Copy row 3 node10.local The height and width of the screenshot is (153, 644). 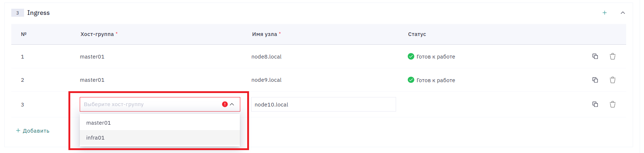pyautogui.click(x=595, y=104)
